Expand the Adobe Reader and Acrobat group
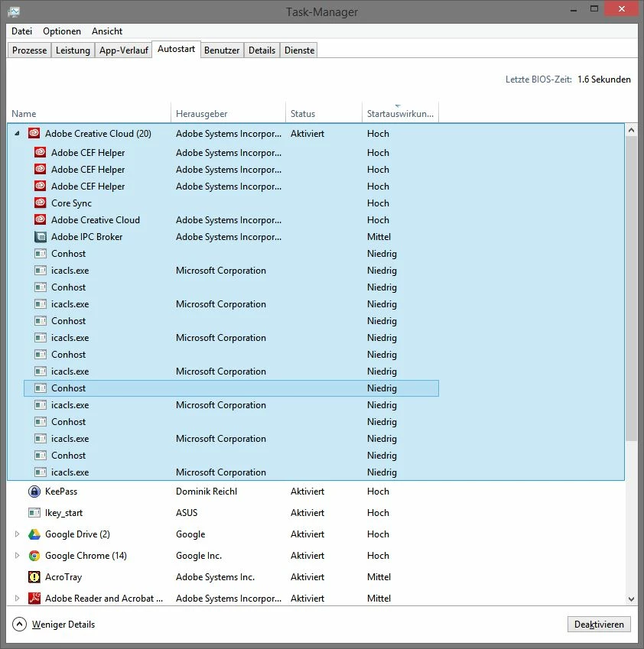Viewport: 644px width, 649px height. (x=17, y=598)
